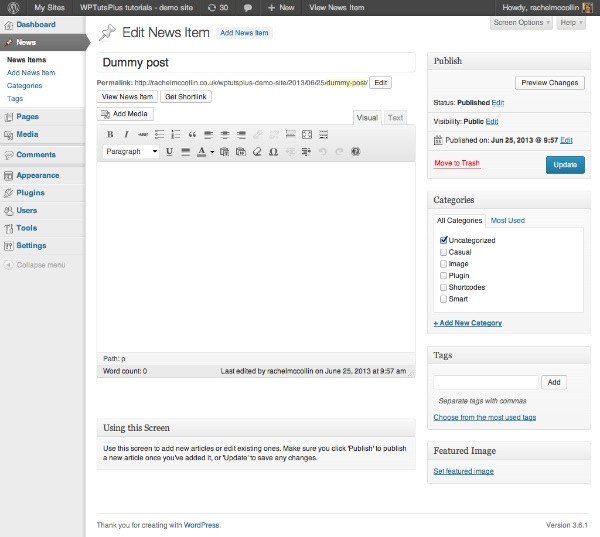The width and height of the screenshot is (600, 537).
Task: Apply strikethrough formatting
Action: coord(143,134)
